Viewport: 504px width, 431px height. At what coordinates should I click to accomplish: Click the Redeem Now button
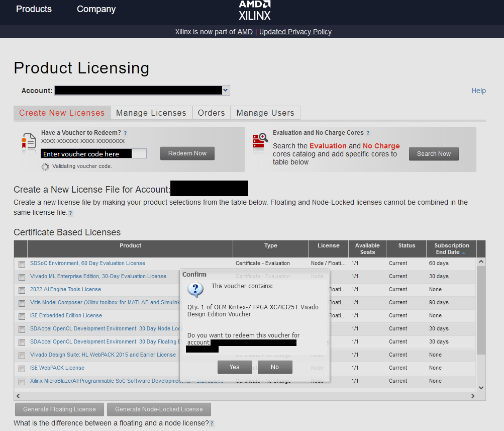[187, 153]
